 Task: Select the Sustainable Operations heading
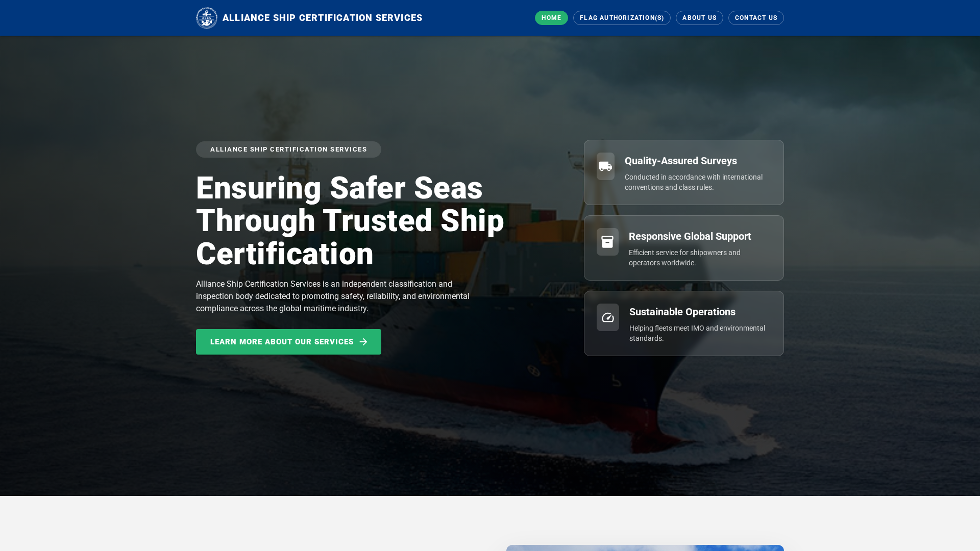682,312
